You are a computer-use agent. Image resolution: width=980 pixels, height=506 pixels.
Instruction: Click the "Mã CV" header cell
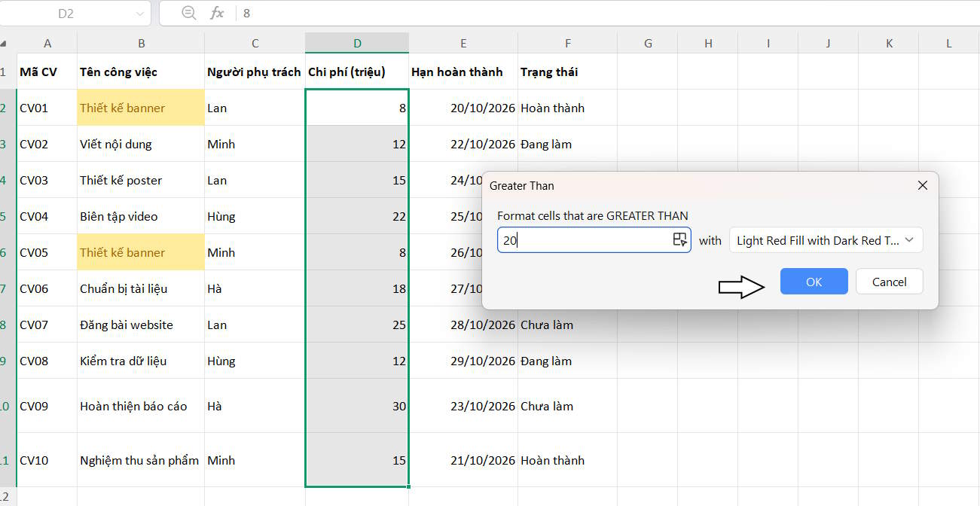47,72
